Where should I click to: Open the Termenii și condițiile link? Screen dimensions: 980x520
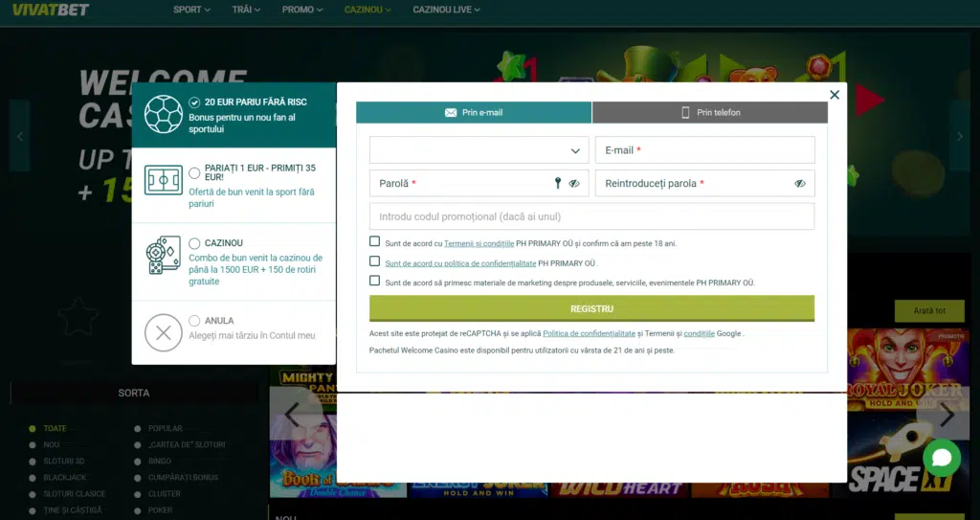pos(479,244)
